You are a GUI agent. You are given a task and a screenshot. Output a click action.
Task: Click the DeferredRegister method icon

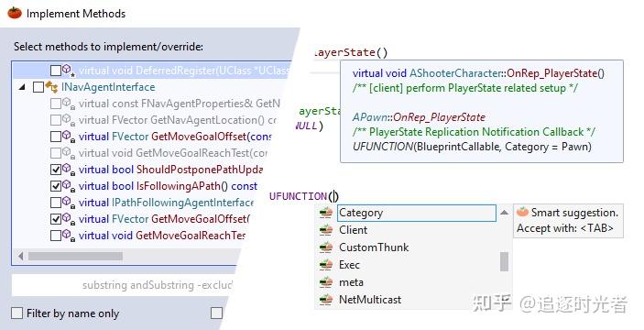pyautogui.click(x=69, y=71)
